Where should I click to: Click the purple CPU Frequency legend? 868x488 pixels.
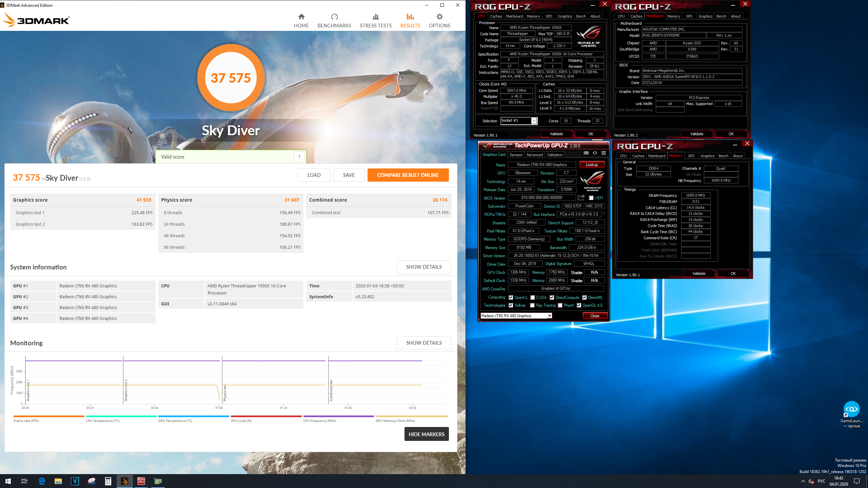[x=338, y=419]
